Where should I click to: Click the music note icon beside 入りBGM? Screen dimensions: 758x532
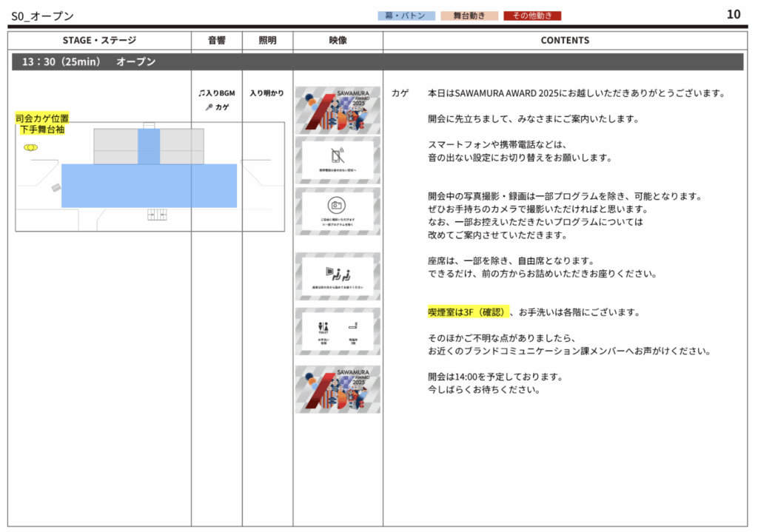pyautogui.click(x=202, y=93)
